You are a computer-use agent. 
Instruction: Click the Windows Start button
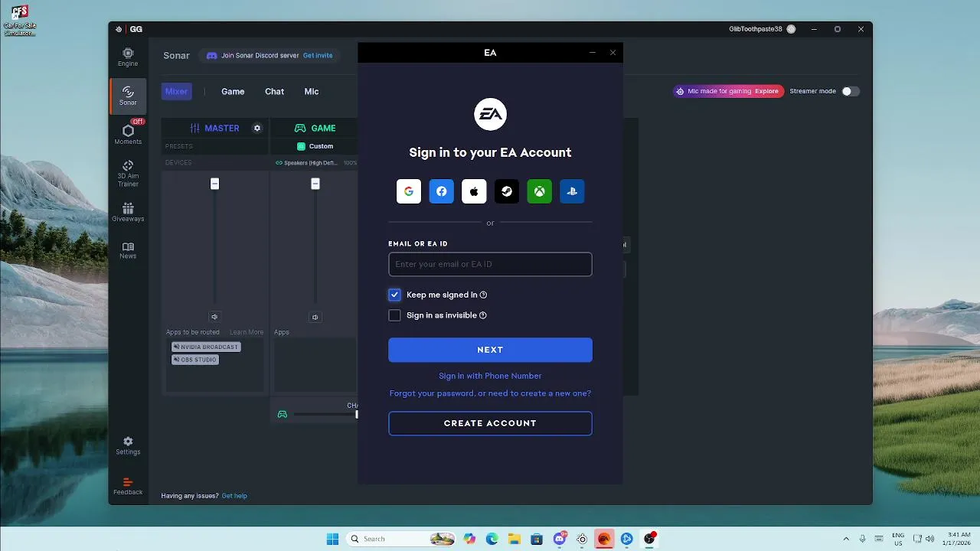(332, 539)
